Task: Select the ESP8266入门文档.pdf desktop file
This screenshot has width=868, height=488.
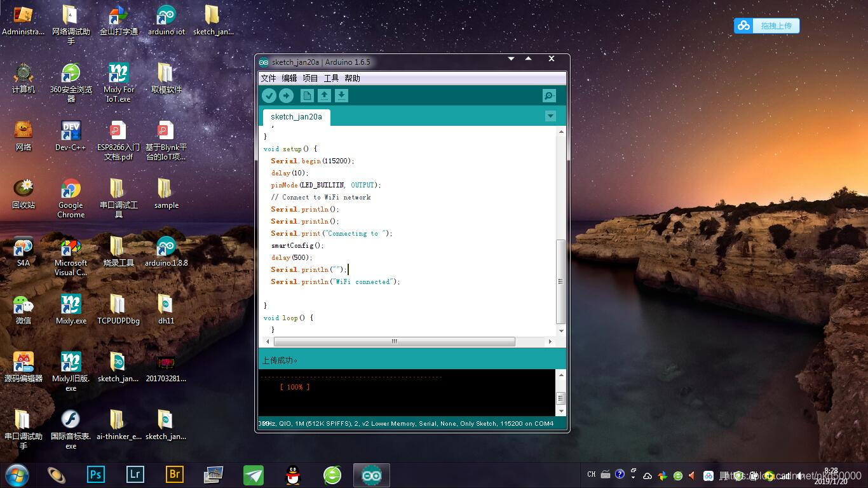Action: pos(118,140)
